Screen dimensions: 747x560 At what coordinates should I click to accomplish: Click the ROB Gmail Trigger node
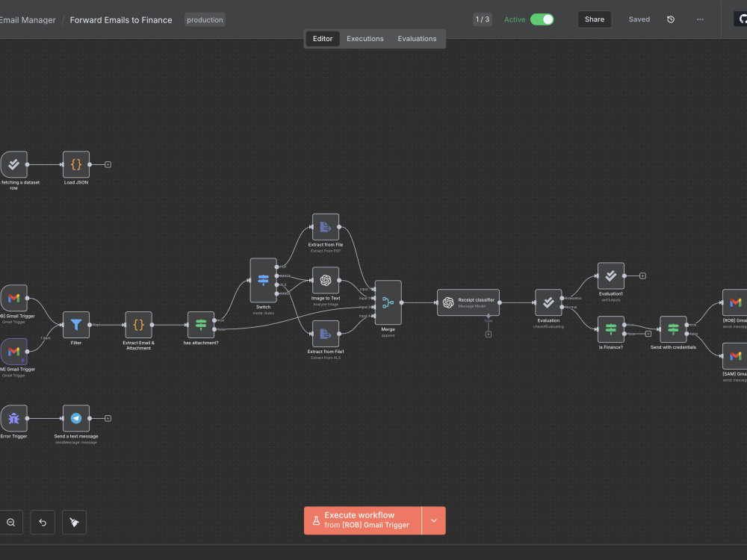[13, 298]
